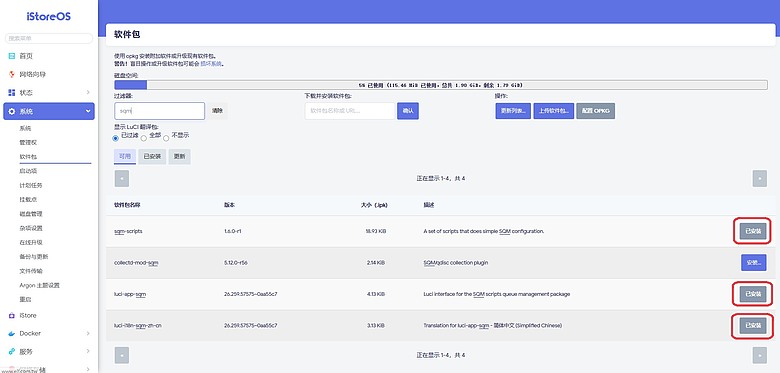The height and width of the screenshot is (373, 780).
Task: Open the 重启 submenu item
Action: pyautogui.click(x=25, y=299)
